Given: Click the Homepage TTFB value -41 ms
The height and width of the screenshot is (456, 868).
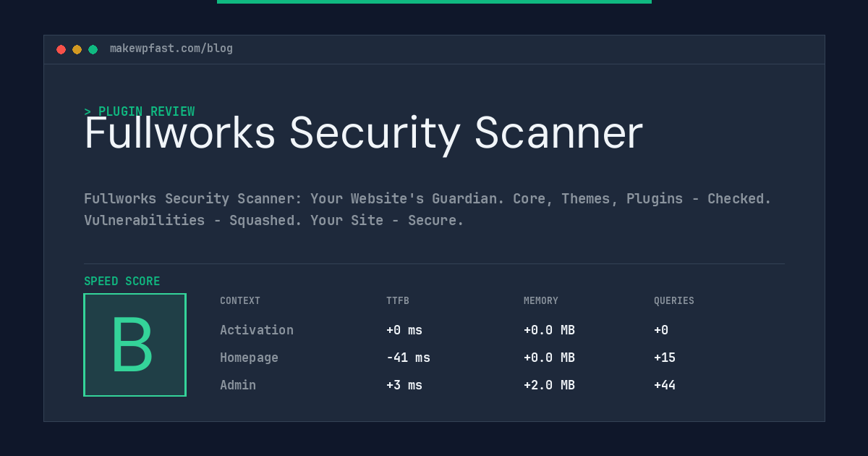Looking at the screenshot, I should point(408,358).
